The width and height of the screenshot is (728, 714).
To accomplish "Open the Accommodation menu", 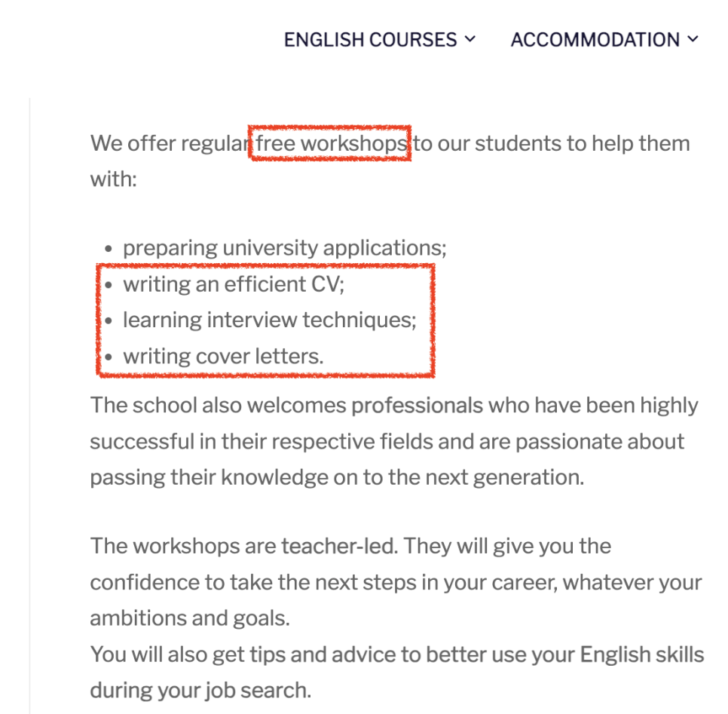I will point(604,40).
